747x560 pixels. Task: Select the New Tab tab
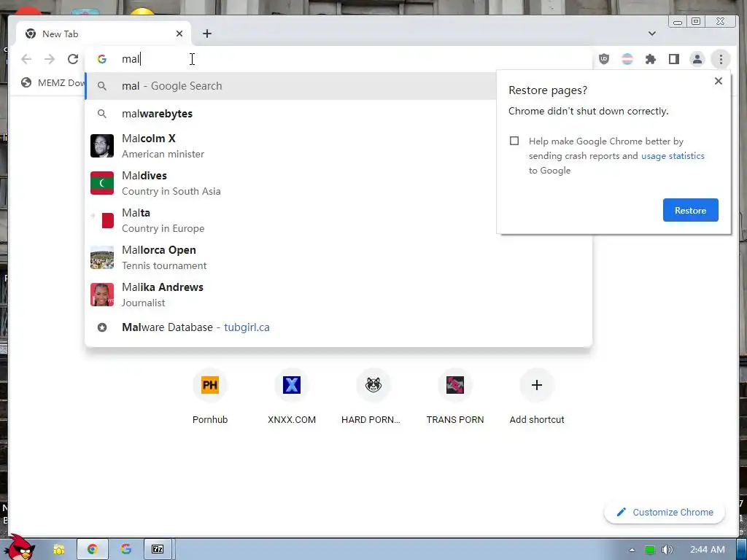pos(104,34)
